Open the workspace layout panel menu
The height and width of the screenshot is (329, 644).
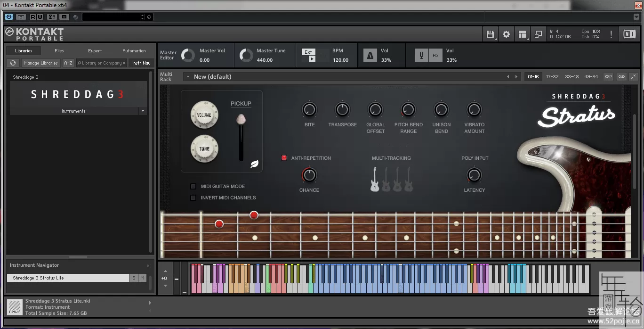(522, 34)
